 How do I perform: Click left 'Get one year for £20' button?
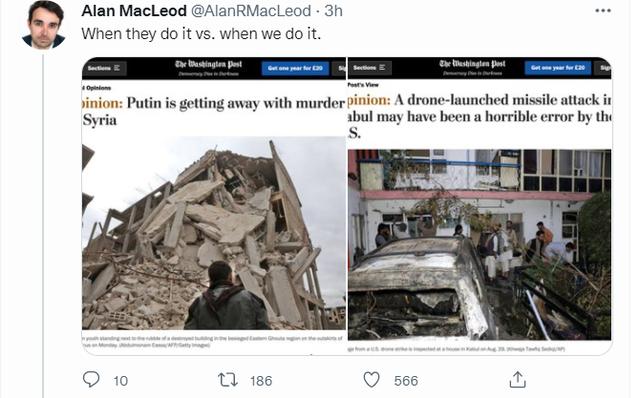[295, 68]
